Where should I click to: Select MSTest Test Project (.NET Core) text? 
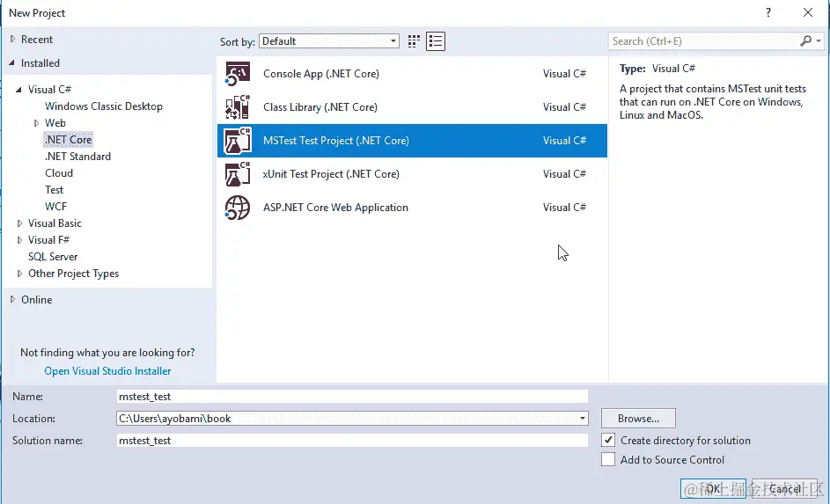(336, 140)
